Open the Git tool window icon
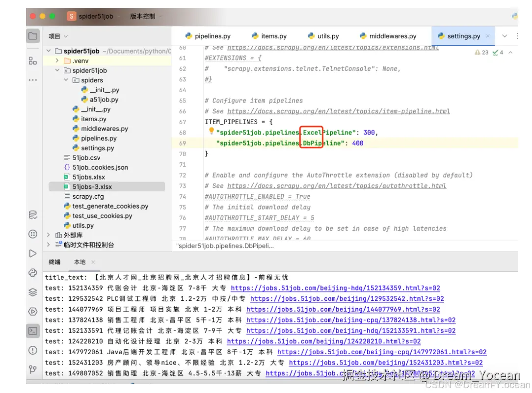Image resolution: width=532 pixels, height=393 pixels. [x=33, y=369]
